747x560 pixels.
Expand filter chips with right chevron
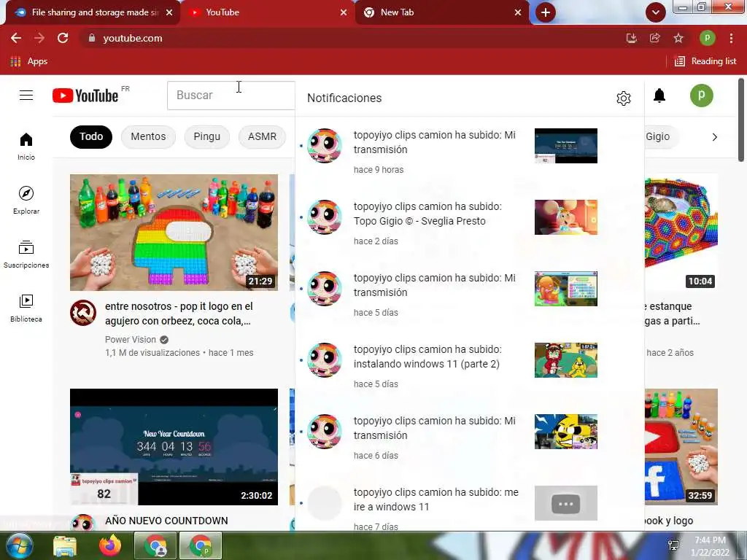tap(714, 137)
